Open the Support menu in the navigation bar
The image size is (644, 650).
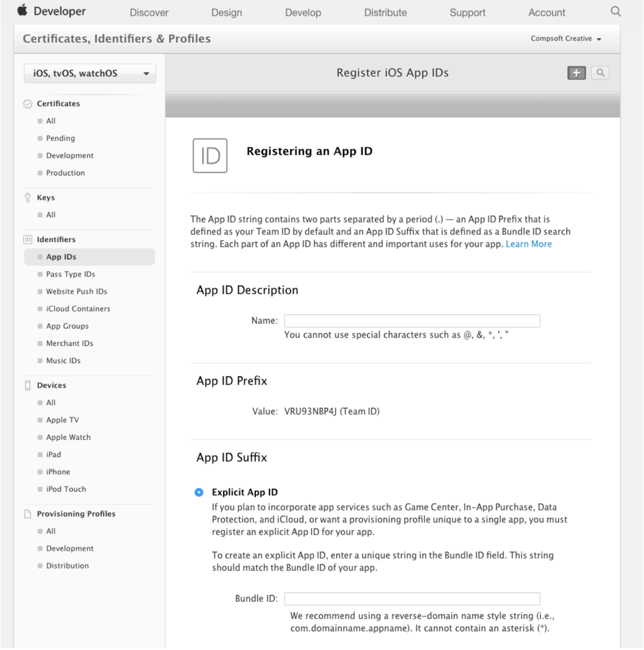click(468, 12)
